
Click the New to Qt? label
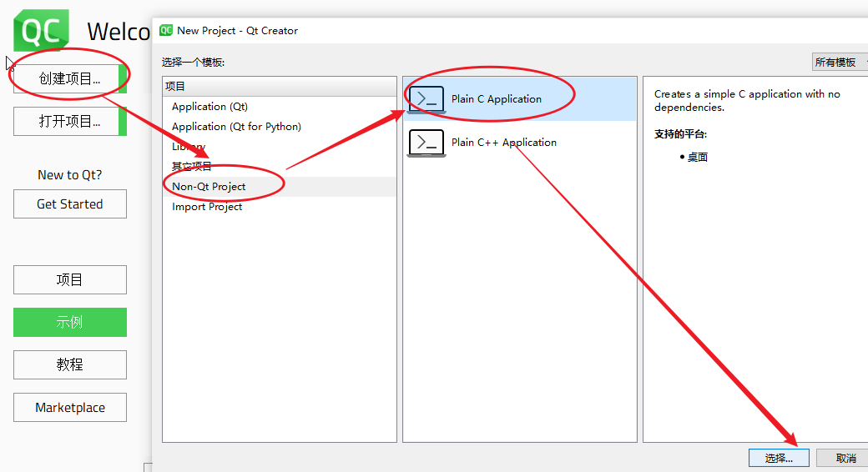tap(70, 175)
